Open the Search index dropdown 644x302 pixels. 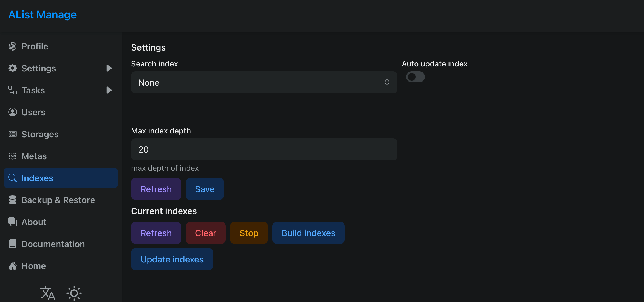click(264, 82)
